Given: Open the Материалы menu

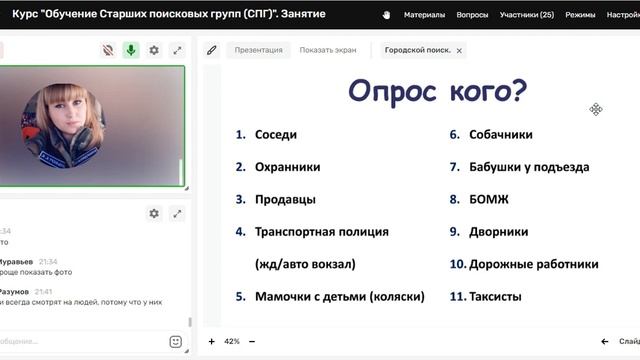Looking at the screenshot, I should (x=424, y=15).
